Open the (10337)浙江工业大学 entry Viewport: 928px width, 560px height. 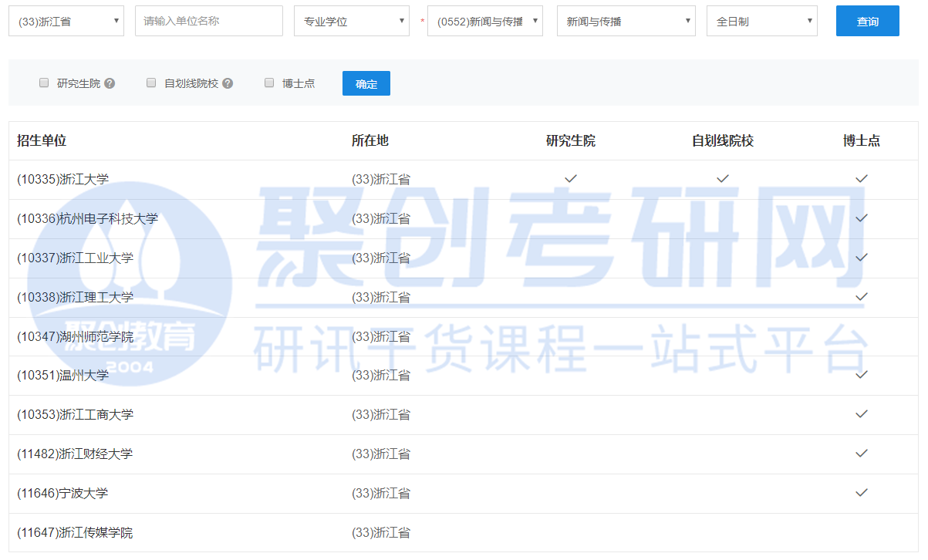[x=76, y=258]
